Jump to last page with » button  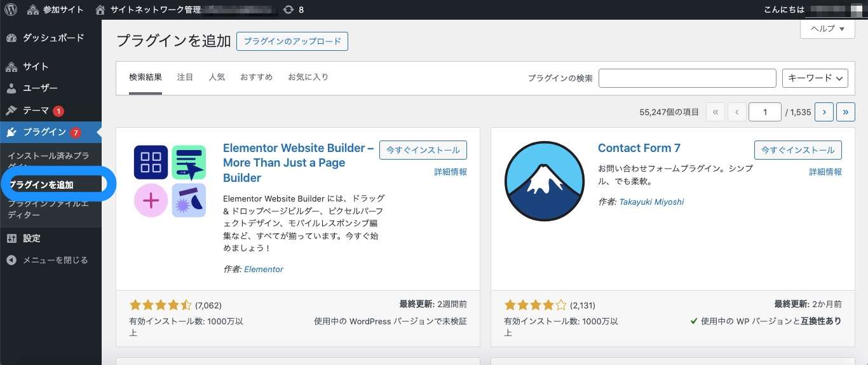click(846, 112)
